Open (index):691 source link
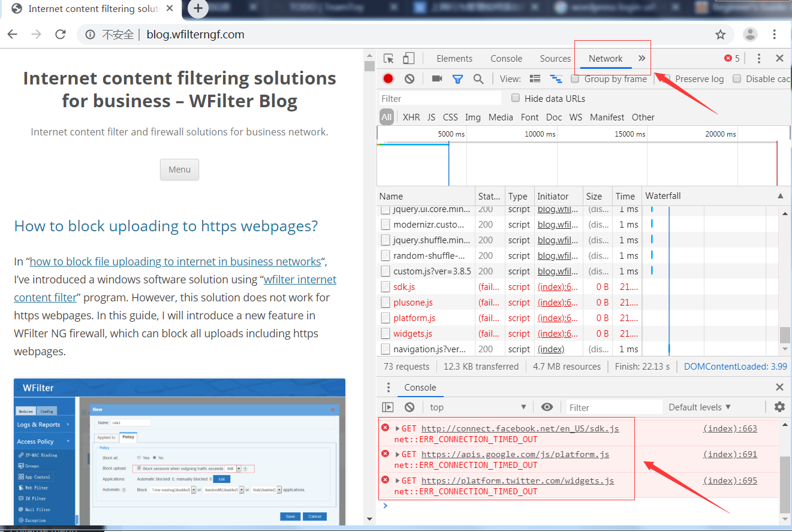This screenshot has height=532, width=792. click(730, 454)
